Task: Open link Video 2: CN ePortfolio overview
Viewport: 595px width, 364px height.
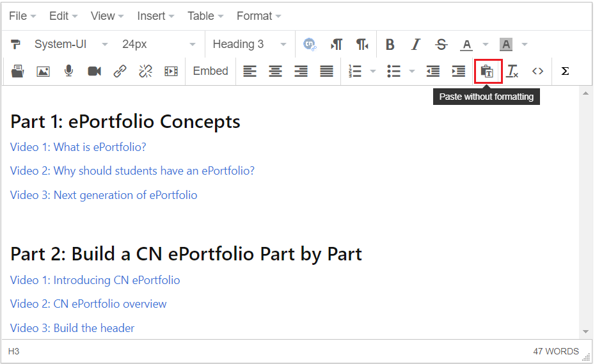Action: 88,304
